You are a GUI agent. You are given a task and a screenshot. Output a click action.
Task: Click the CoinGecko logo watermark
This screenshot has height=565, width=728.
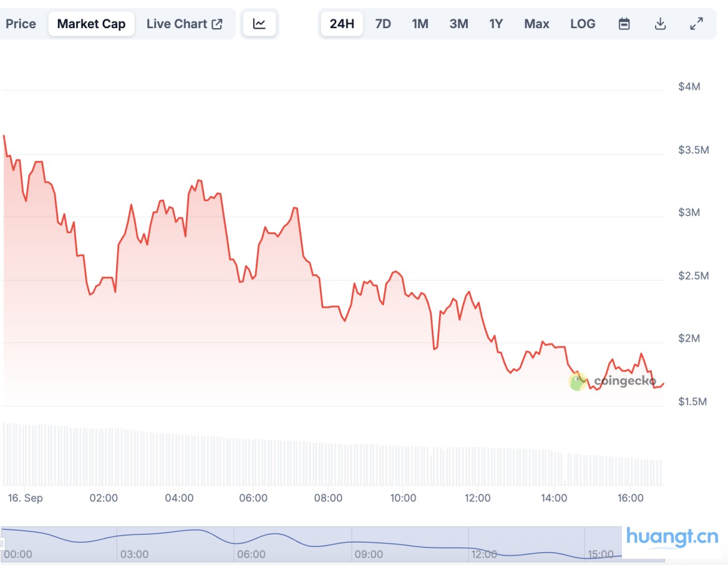(x=613, y=381)
